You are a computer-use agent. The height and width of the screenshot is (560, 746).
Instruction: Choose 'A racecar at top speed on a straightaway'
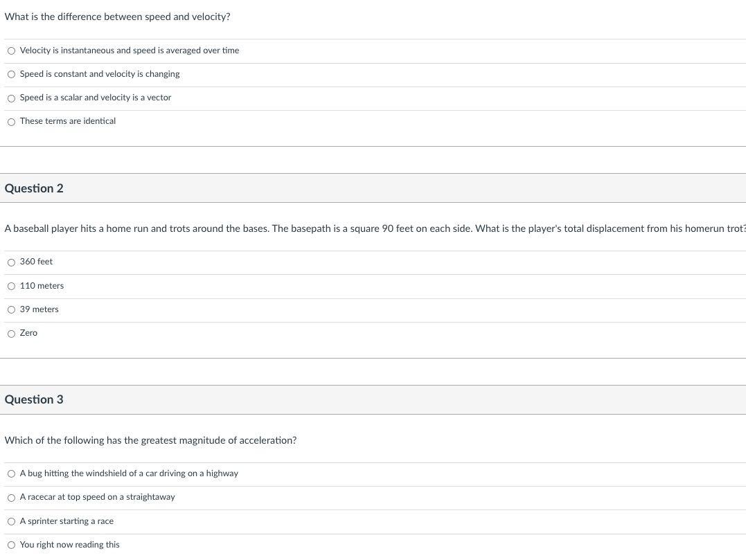coord(11,498)
